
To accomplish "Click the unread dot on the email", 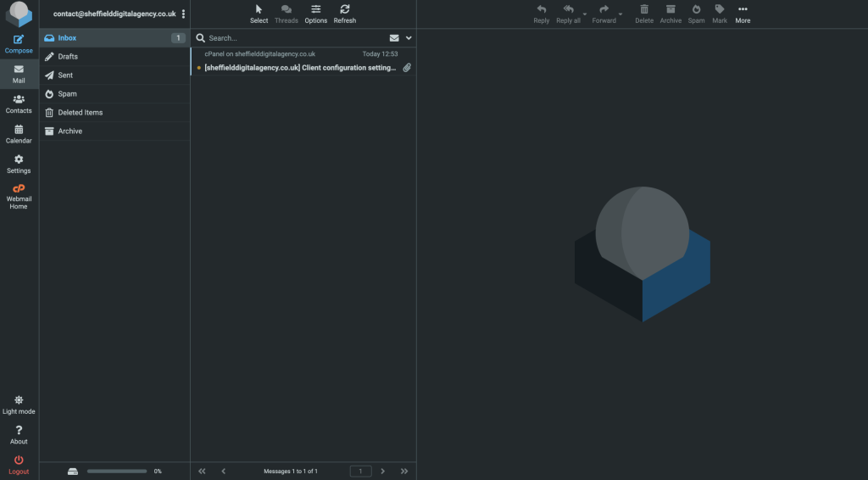I will (198, 68).
